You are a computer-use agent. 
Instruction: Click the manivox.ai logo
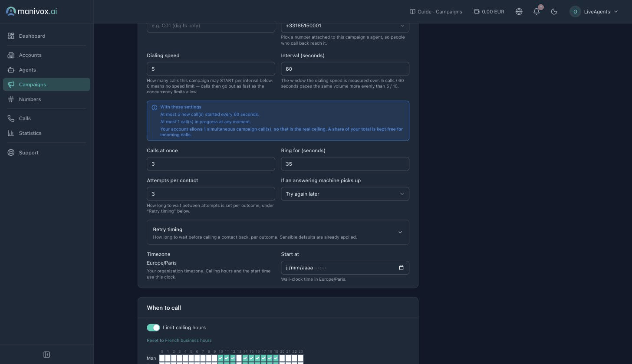[x=31, y=11]
